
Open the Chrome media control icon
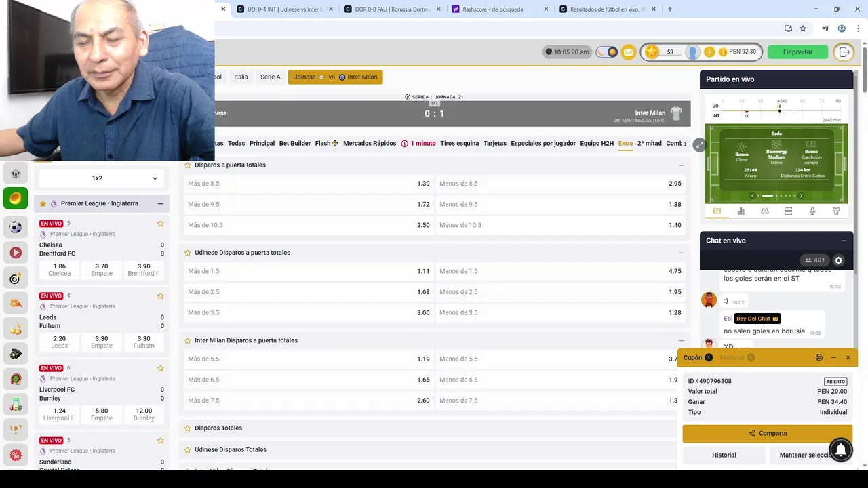(x=825, y=28)
